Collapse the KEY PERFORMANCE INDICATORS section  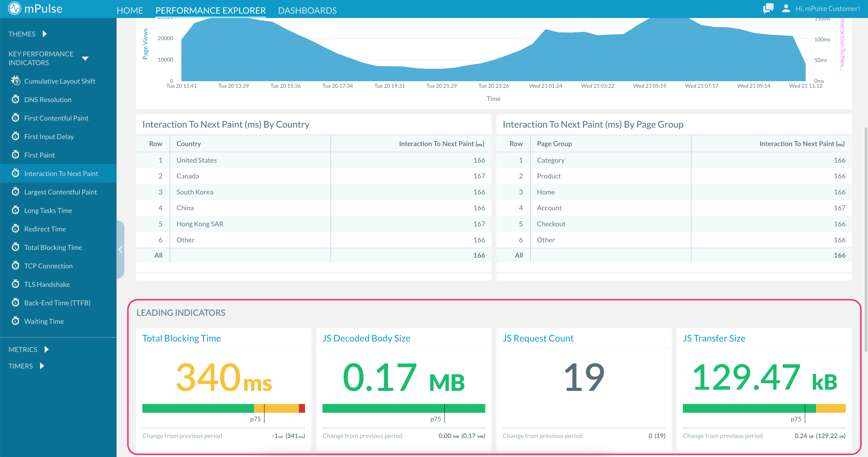point(85,58)
